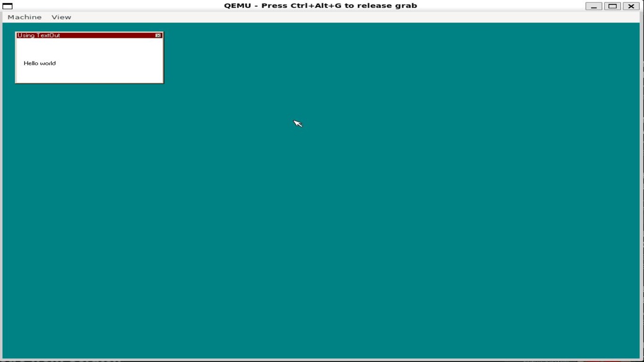Close the QEMU window
Image resolution: width=644 pixels, height=362 pixels.
tap(631, 7)
